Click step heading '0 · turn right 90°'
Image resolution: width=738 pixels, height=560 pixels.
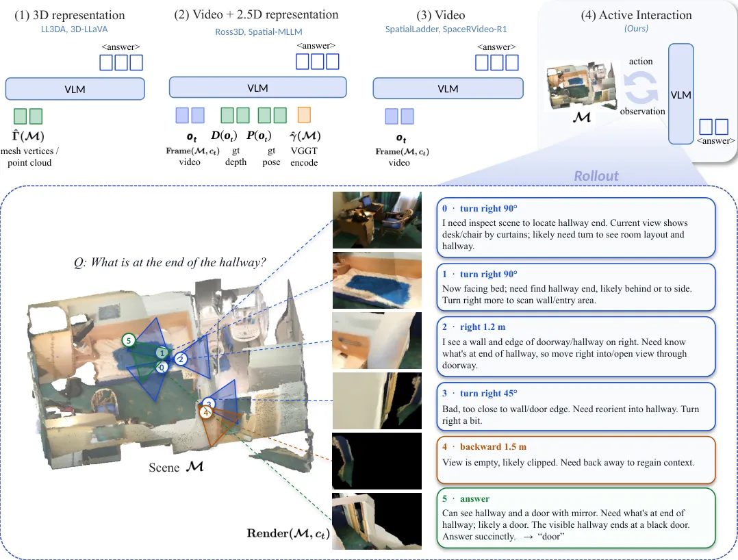coord(480,209)
